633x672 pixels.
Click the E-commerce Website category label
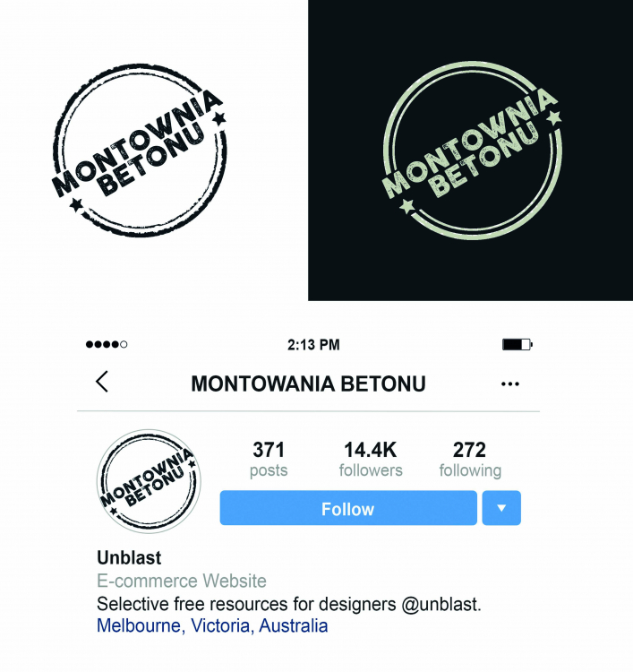(x=182, y=582)
